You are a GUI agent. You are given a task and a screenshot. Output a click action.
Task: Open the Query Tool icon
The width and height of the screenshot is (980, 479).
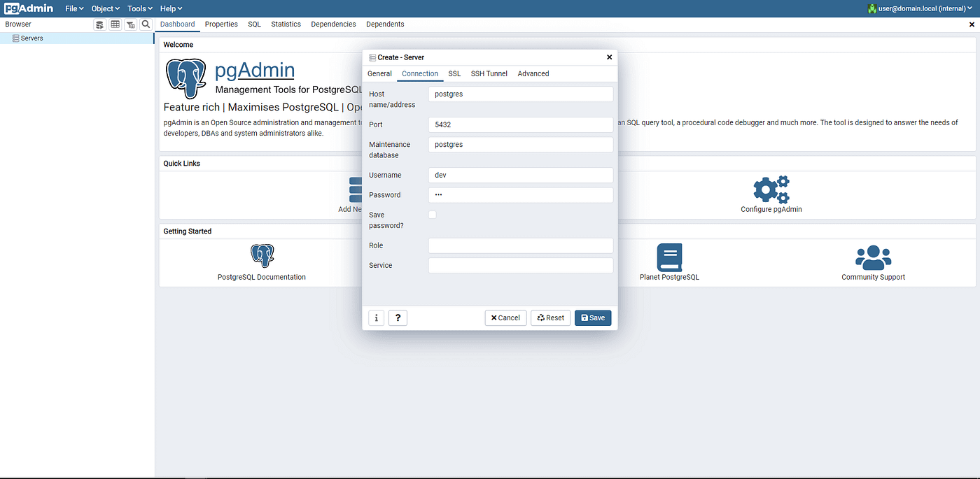coord(99,24)
